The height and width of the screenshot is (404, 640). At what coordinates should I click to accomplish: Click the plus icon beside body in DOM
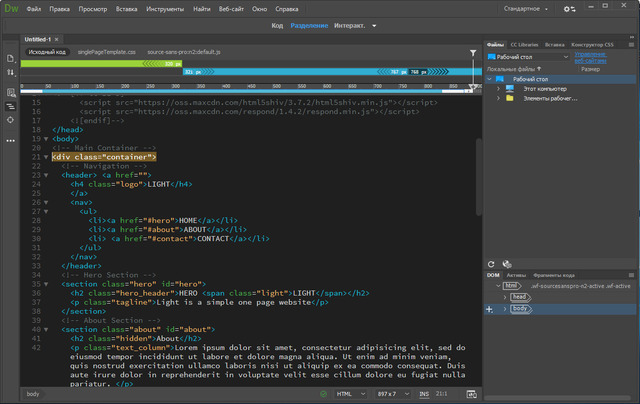click(489, 310)
